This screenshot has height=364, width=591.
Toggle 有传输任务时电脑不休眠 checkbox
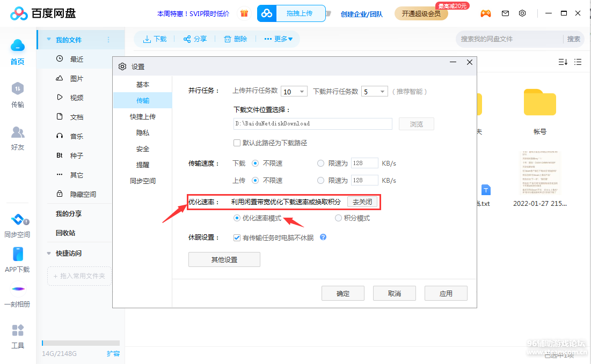point(237,237)
